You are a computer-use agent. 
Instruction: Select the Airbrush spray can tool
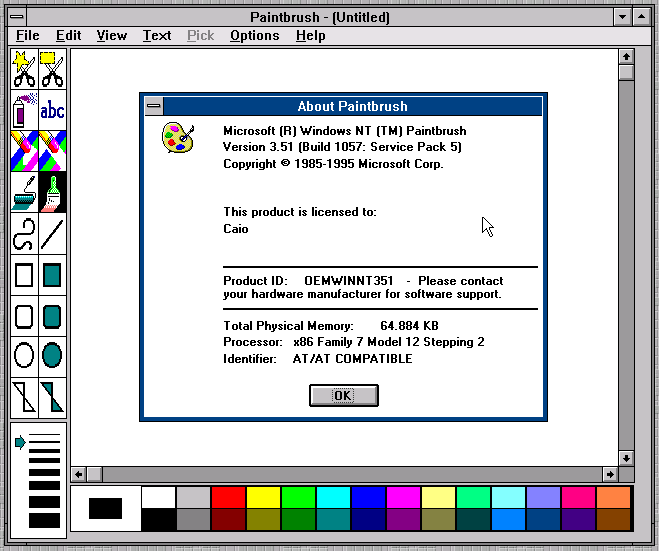click(24, 110)
